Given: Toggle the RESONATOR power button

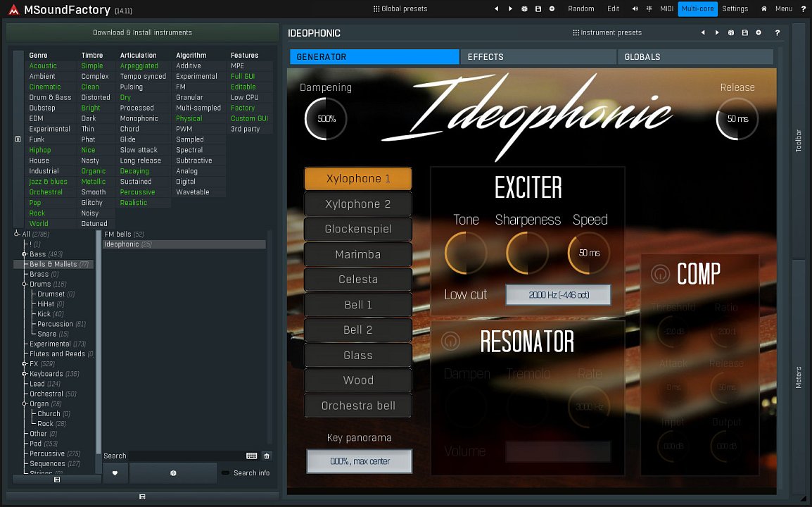Looking at the screenshot, I should pos(450,341).
